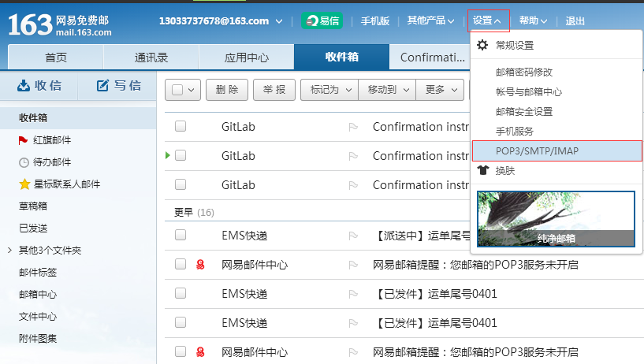The image size is (644, 364).
Task: Open the 帮助 dropdown
Action: click(x=533, y=20)
